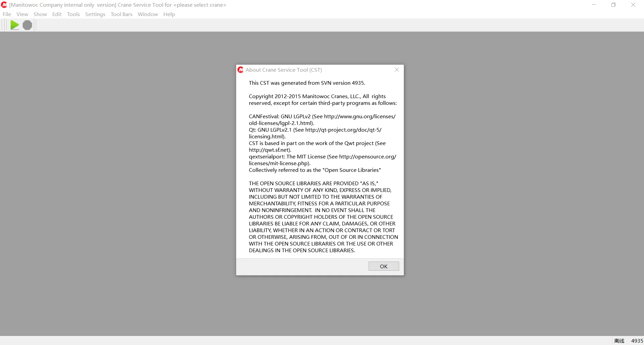Click 'THE OPEN SOURCE LIBRARIES ARE PROVIDED' line

313,183
